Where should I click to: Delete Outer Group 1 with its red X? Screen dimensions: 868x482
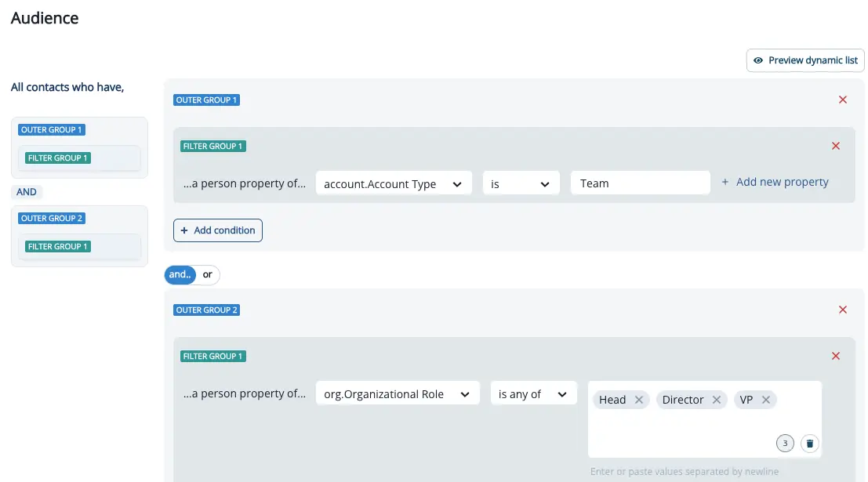click(x=842, y=100)
